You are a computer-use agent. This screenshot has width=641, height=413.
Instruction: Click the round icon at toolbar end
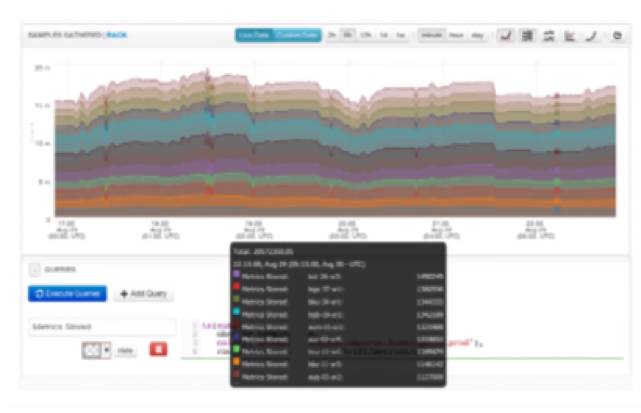pyautogui.click(x=617, y=36)
